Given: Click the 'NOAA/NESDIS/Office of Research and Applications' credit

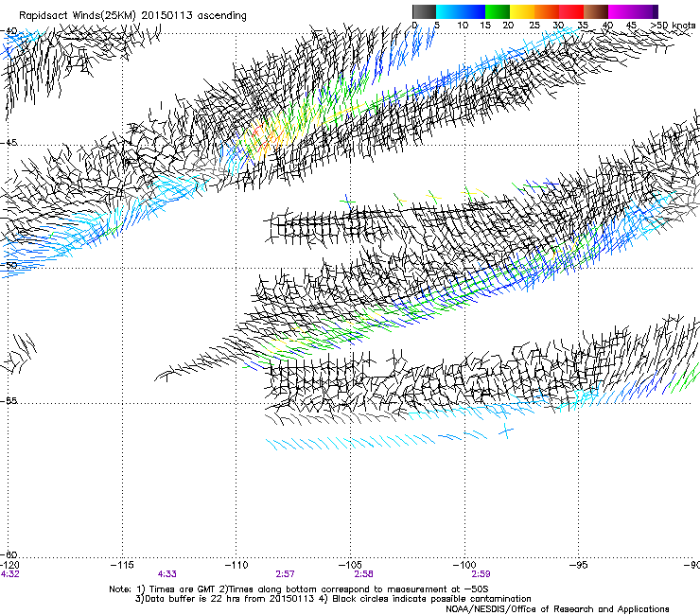Looking at the screenshot, I should pyautogui.click(x=557, y=609).
